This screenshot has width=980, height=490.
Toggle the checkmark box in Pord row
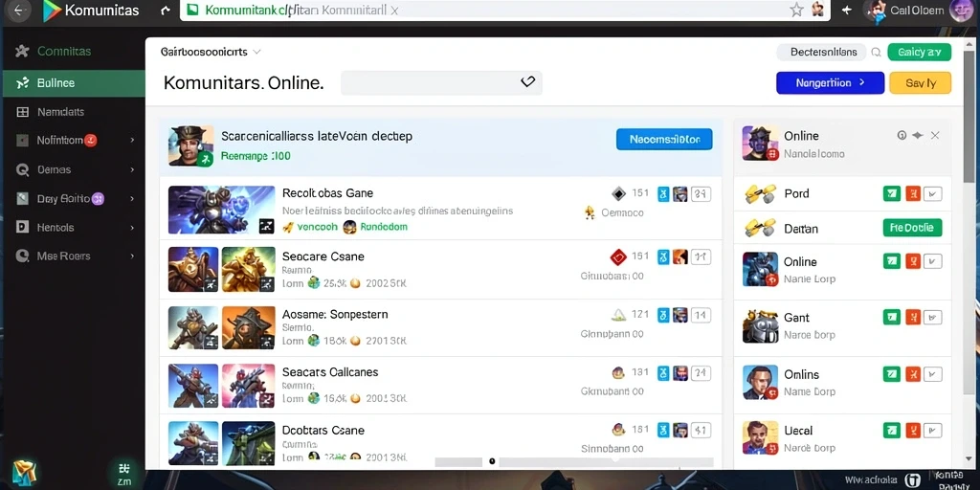pos(933,193)
